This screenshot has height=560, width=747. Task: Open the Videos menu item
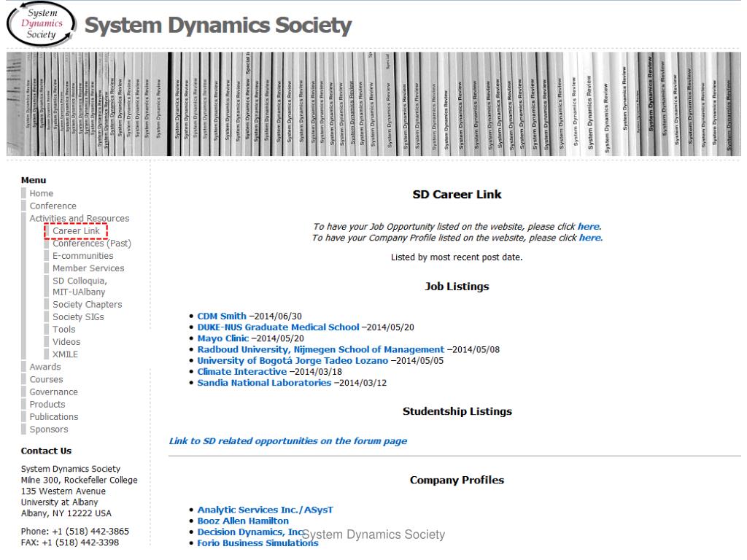[66, 342]
